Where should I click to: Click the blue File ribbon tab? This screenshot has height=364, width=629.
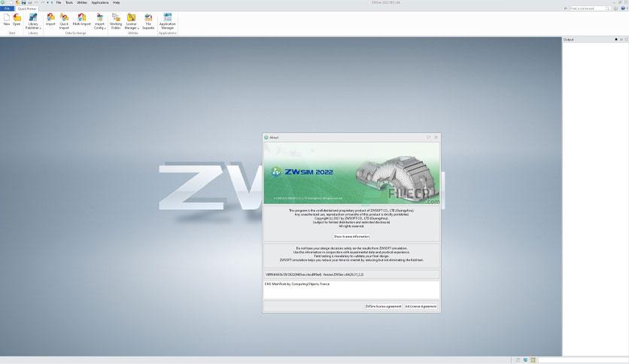pyautogui.click(x=8, y=8)
